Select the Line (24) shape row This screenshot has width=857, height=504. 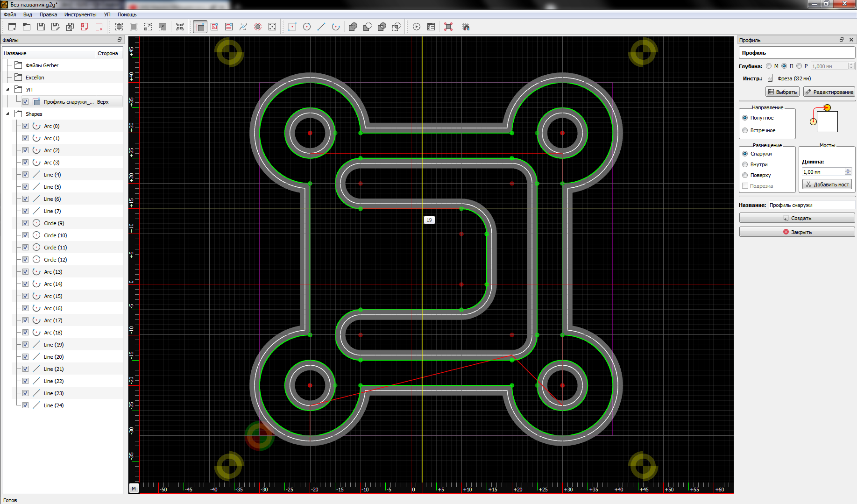(63, 405)
